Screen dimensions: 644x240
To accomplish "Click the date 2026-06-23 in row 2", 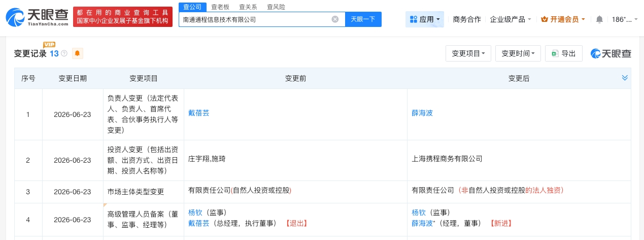I will (73, 160).
